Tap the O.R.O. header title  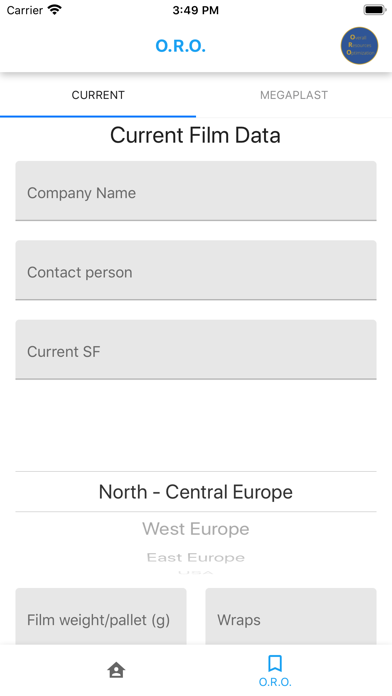[x=181, y=46]
